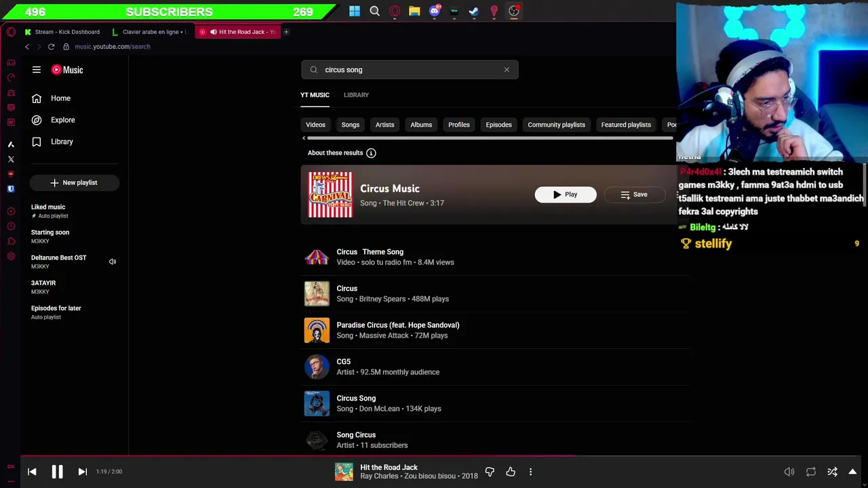Reload the current page
The width and height of the screenshot is (868, 488).
pyautogui.click(x=51, y=47)
